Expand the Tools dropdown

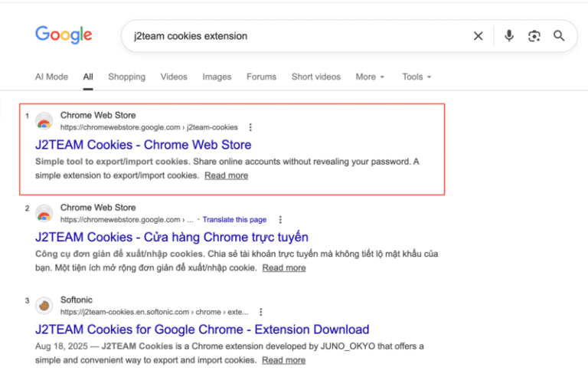(x=416, y=77)
